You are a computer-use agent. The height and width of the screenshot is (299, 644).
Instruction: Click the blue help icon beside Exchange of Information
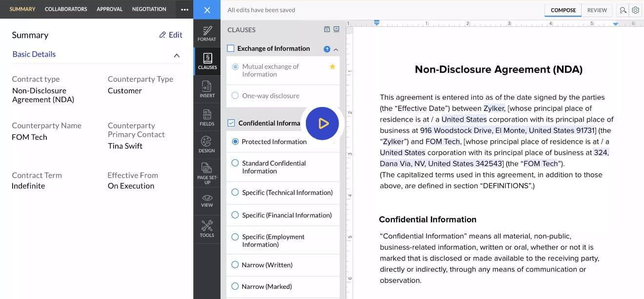coord(327,49)
